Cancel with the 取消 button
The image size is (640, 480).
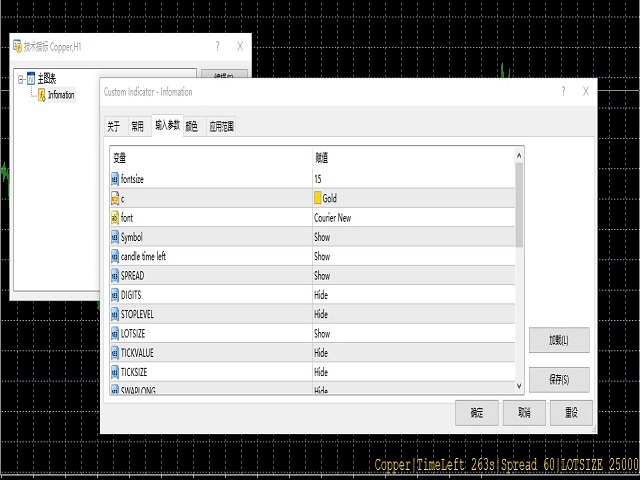(524, 413)
